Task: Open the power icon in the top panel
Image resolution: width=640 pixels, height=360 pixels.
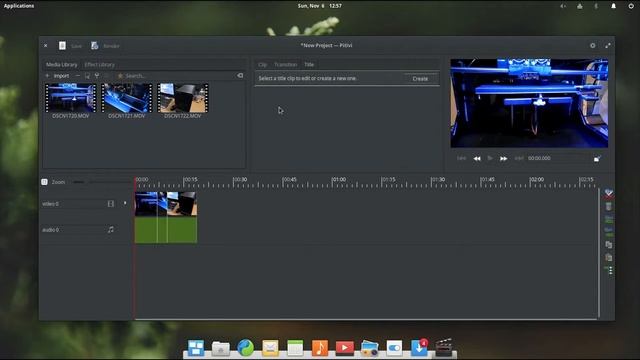Action: pos(631,6)
